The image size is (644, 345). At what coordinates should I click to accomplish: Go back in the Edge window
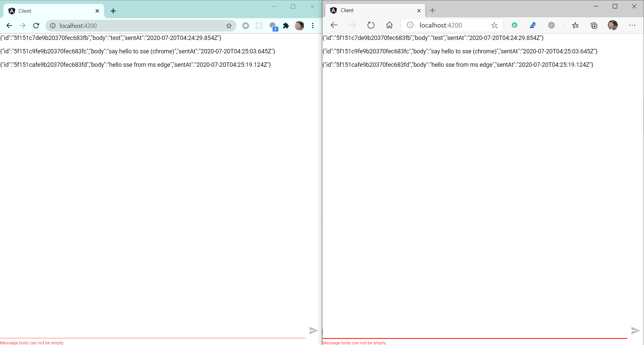[x=334, y=25]
